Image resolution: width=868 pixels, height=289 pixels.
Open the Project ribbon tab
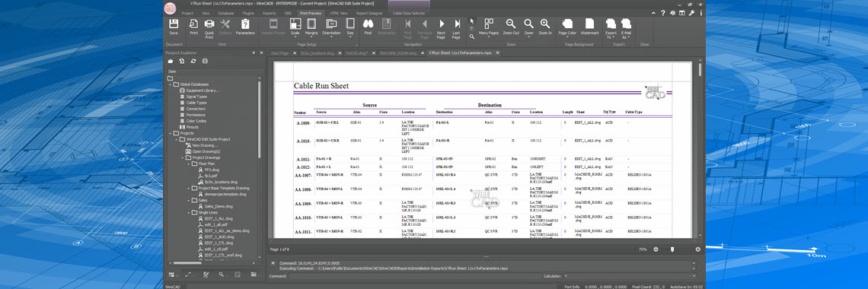(187, 12)
